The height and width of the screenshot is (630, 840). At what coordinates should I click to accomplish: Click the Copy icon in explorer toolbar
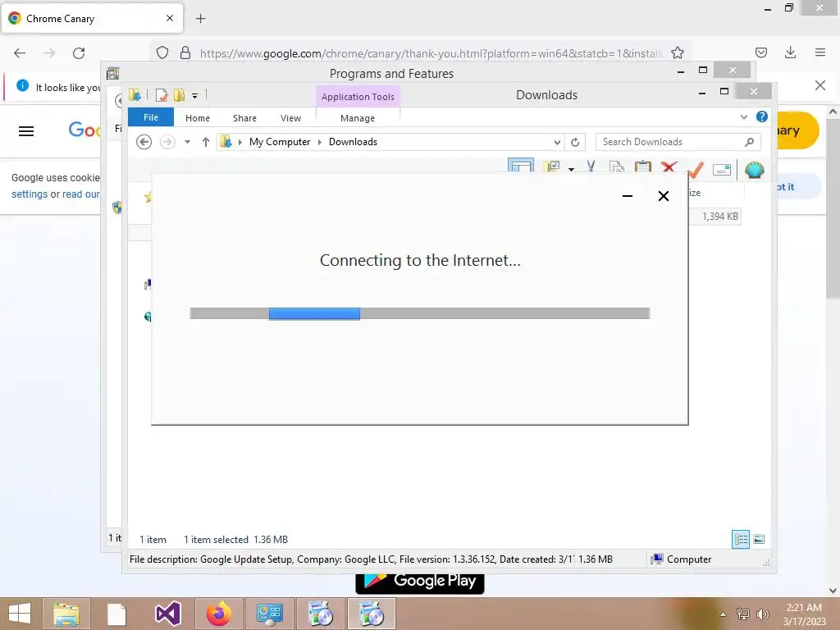[617, 167]
